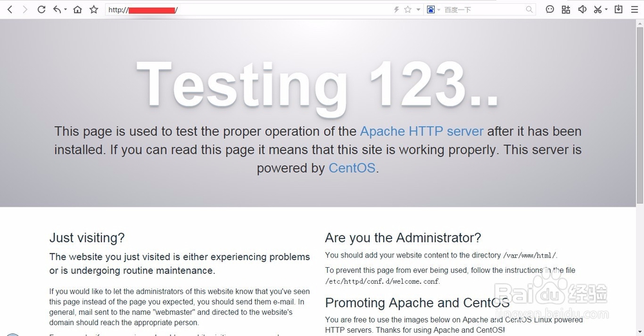Viewport: 644px width, 336px height.
Task: Open the Apache HTTP server link
Action: tap(422, 131)
